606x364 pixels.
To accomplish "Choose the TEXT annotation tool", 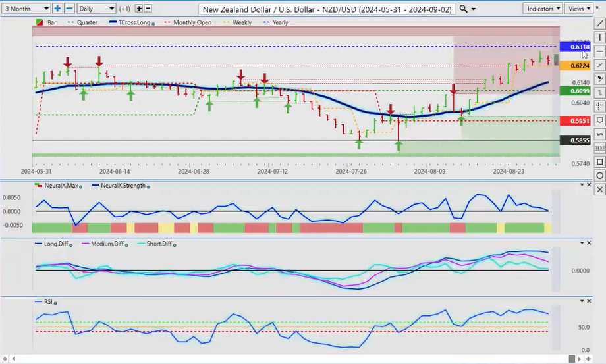I will coord(599,148).
